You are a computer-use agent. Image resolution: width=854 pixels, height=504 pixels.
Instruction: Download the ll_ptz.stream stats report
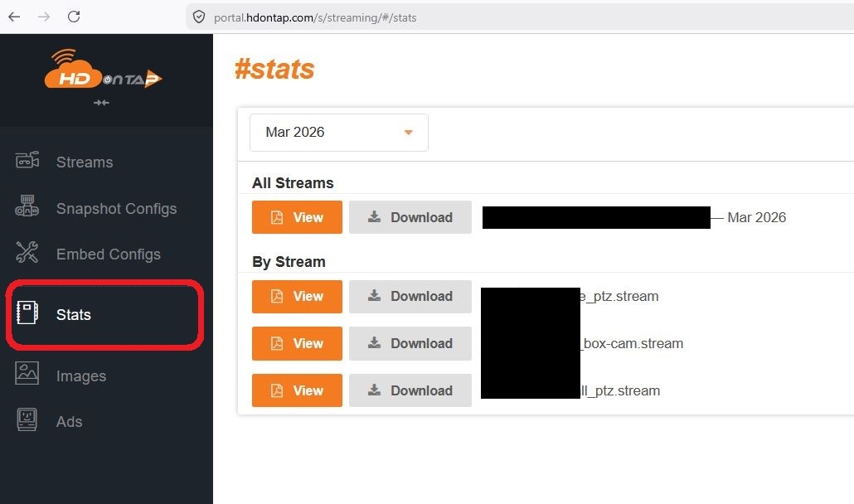click(410, 390)
